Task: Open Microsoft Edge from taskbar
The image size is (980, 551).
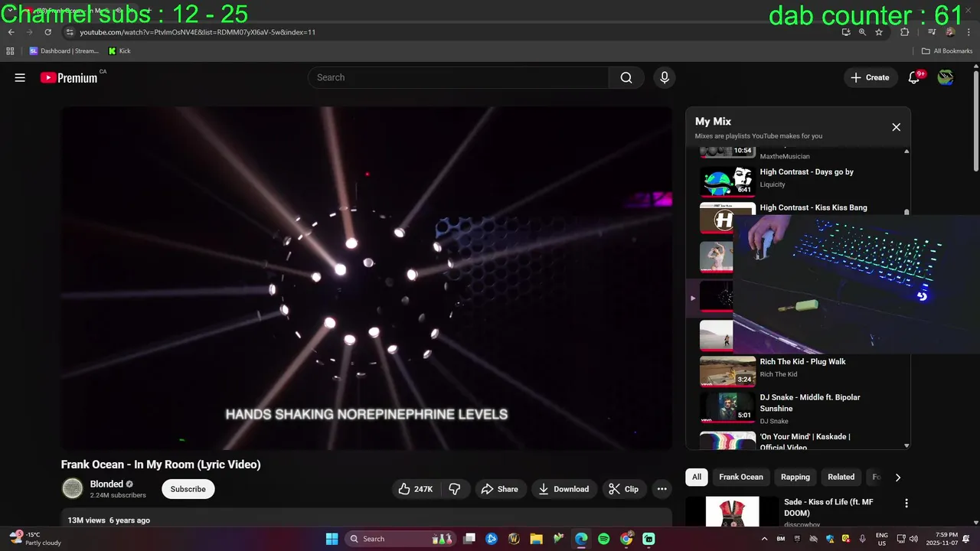Action: 581,539
